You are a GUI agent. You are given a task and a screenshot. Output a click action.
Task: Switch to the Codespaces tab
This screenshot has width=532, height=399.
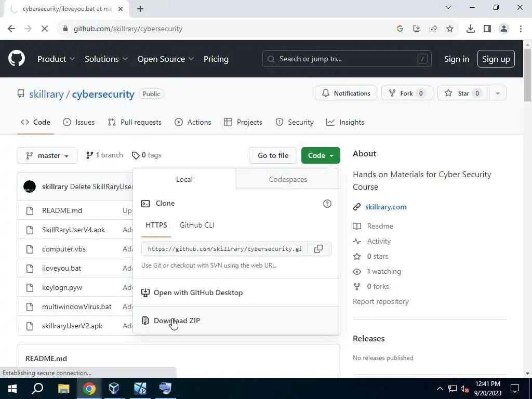click(288, 179)
